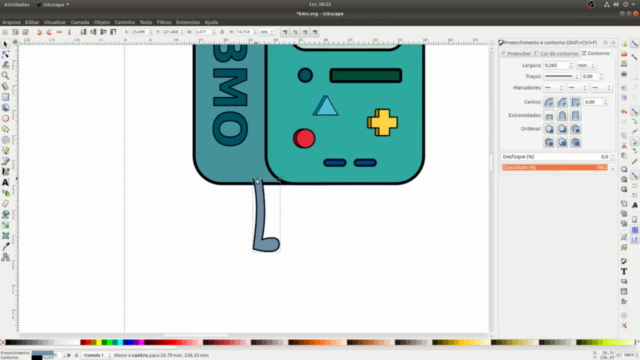Screen dimensions: 640x360
Task: Select round cap in Extremidades
Action: [x=562, y=116]
